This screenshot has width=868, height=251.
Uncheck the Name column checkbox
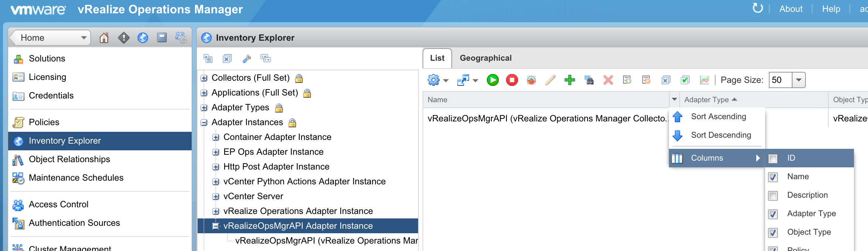pyautogui.click(x=773, y=177)
